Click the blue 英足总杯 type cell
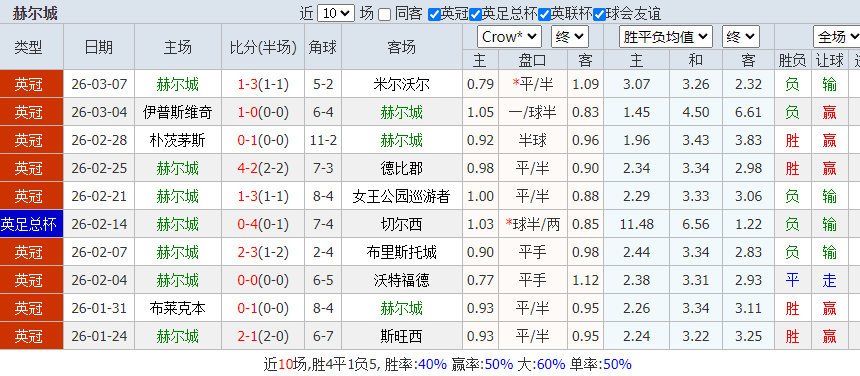This screenshot has width=860, height=376. point(31,224)
